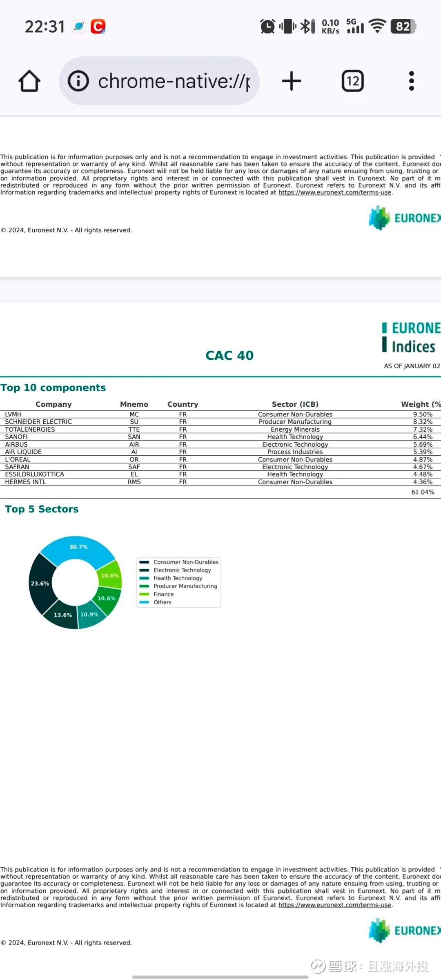Select the Energy Minerals sector cell
The width and height of the screenshot is (441, 980).
point(295,429)
